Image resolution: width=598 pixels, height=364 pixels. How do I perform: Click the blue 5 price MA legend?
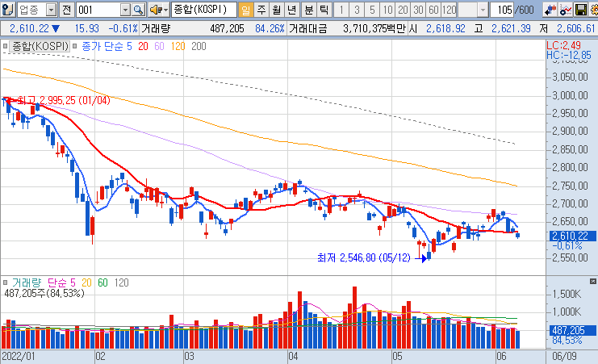pyautogui.click(x=129, y=47)
